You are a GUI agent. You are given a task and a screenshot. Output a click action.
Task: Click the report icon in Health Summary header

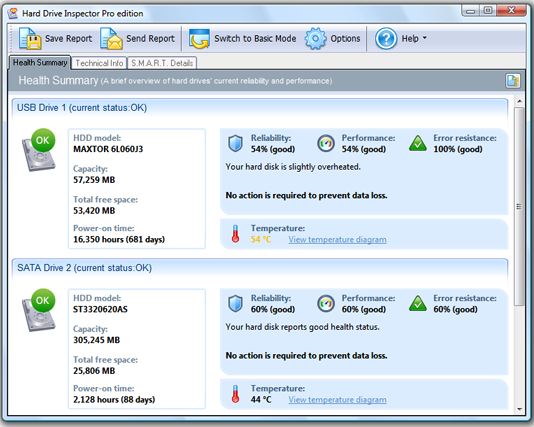coord(513,81)
